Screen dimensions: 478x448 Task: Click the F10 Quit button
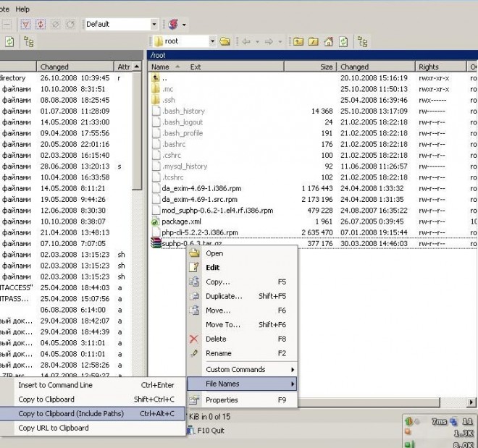click(210, 430)
